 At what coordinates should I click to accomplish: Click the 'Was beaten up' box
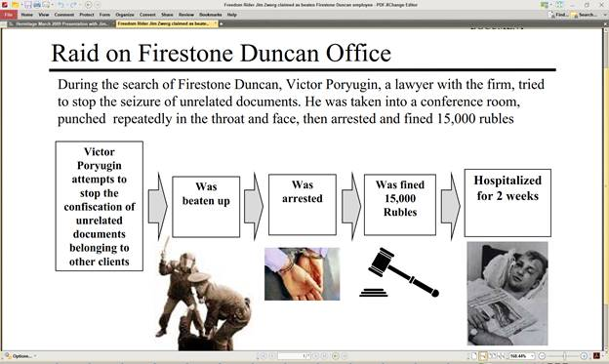(x=206, y=207)
